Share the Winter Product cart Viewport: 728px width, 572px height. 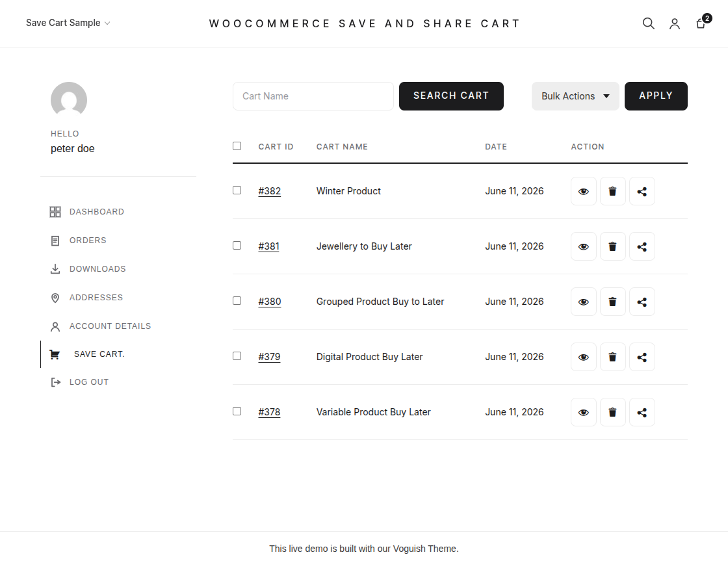point(642,191)
